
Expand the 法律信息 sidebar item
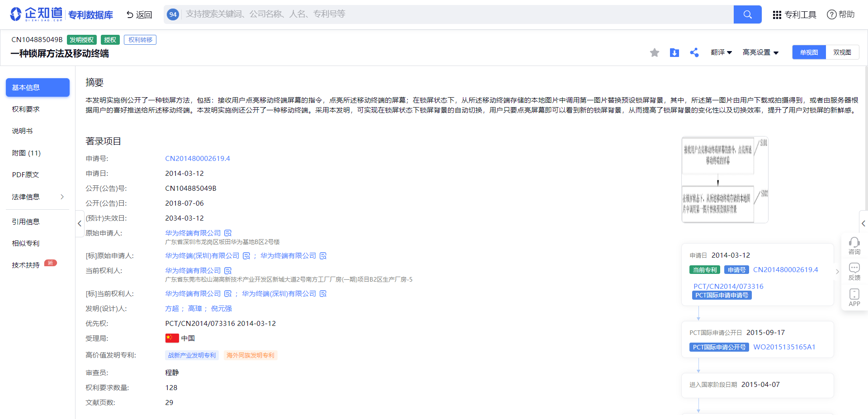(x=38, y=197)
